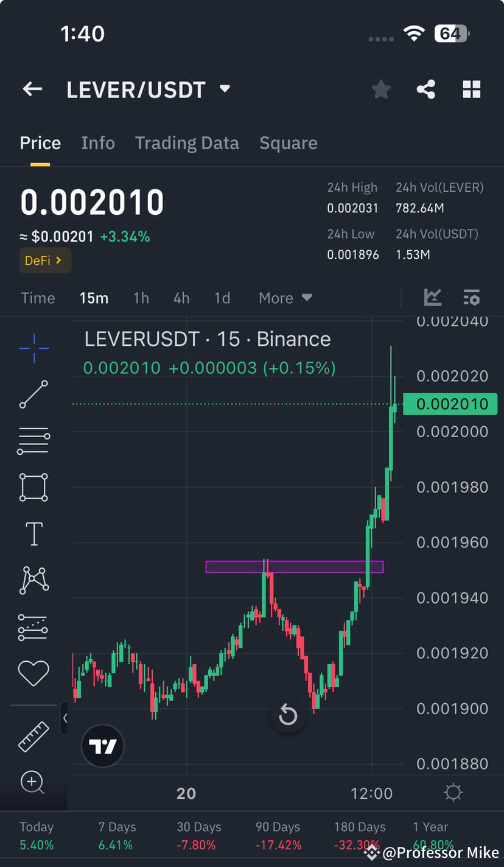The image size is (504, 867).
Task: Select the text annotation tool
Action: 33,533
